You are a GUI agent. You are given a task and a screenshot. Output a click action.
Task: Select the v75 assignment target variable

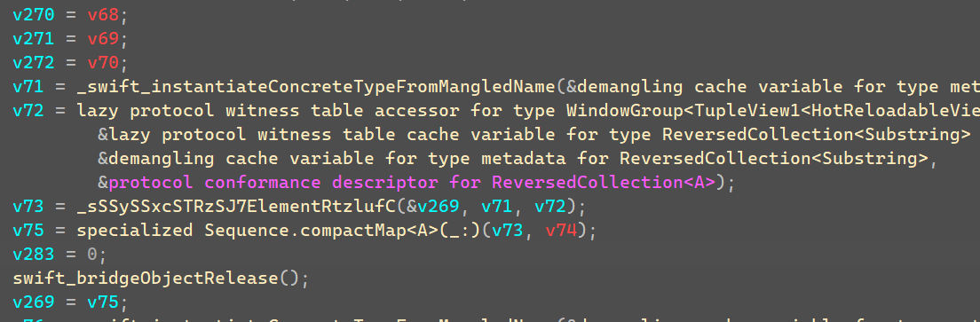coord(28,231)
